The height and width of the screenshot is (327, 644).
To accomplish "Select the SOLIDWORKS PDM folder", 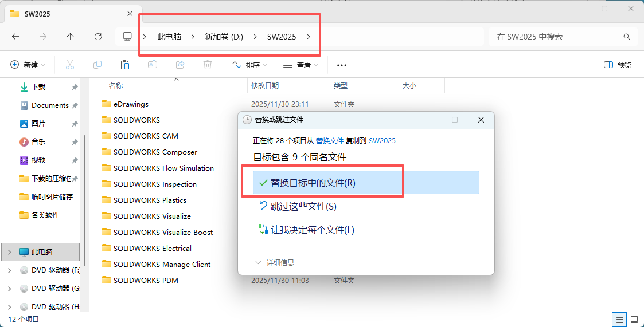I will pos(140,280).
